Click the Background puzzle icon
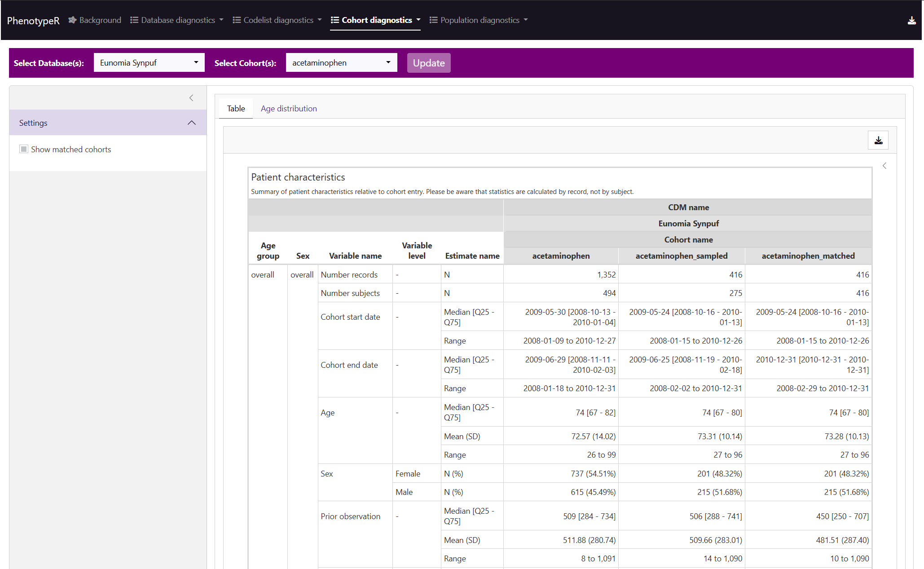The height and width of the screenshot is (569, 924). pyautogui.click(x=72, y=20)
